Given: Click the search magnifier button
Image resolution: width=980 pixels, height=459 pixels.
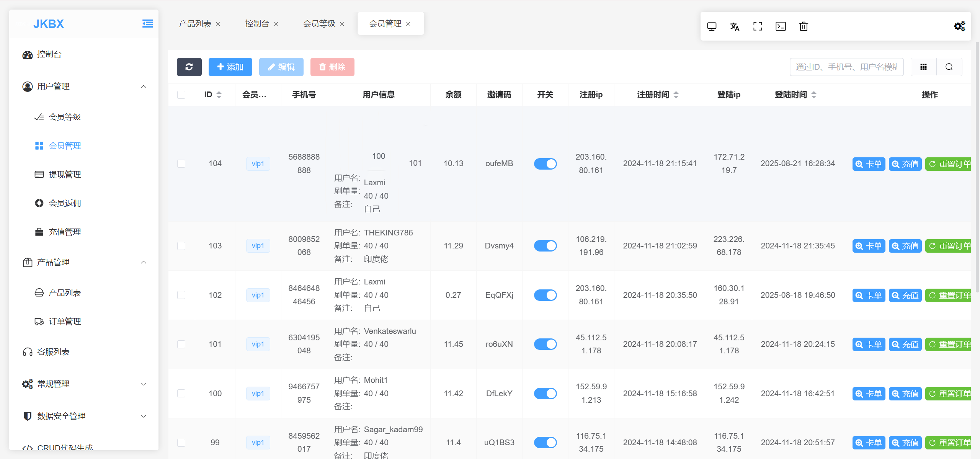Looking at the screenshot, I should tap(949, 67).
